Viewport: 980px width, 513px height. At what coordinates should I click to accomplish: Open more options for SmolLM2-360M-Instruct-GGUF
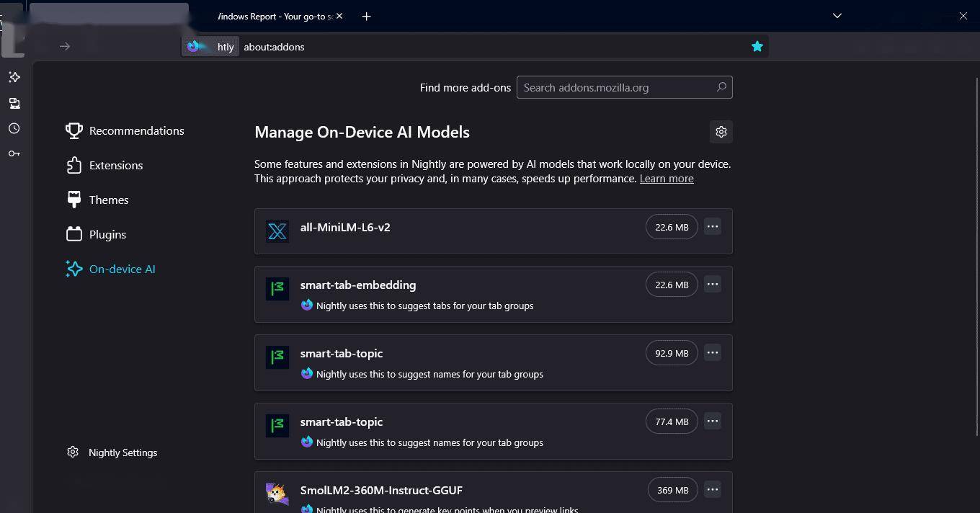pyautogui.click(x=713, y=489)
